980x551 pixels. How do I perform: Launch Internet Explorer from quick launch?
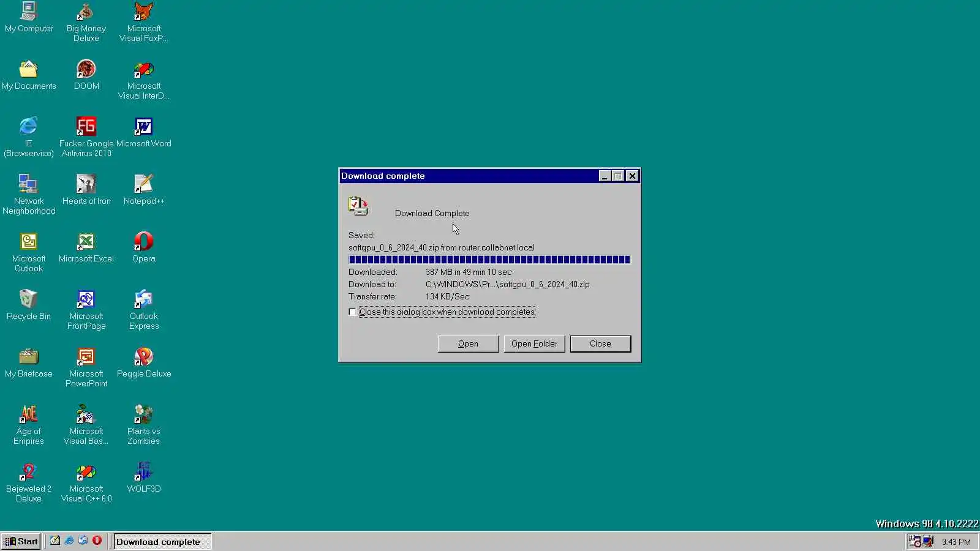[x=69, y=541]
